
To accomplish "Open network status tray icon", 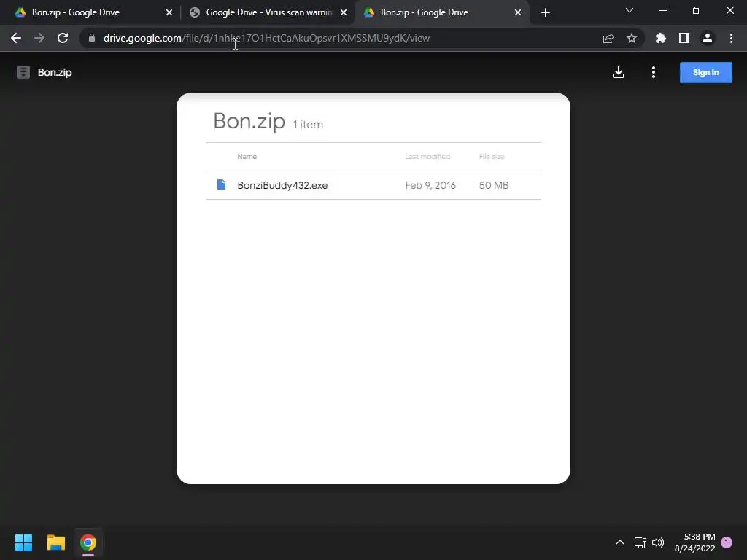I will click(x=640, y=542).
